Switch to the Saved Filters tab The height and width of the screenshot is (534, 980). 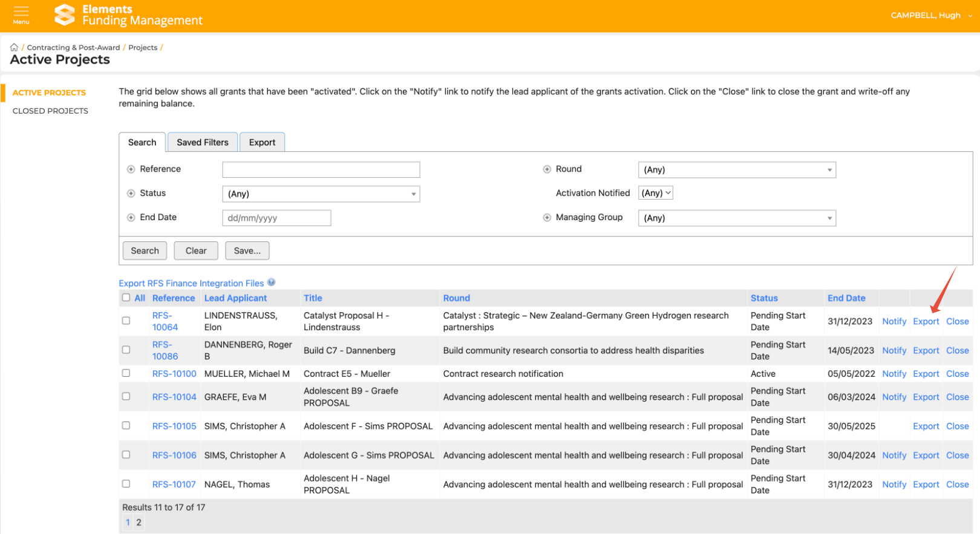click(x=203, y=143)
